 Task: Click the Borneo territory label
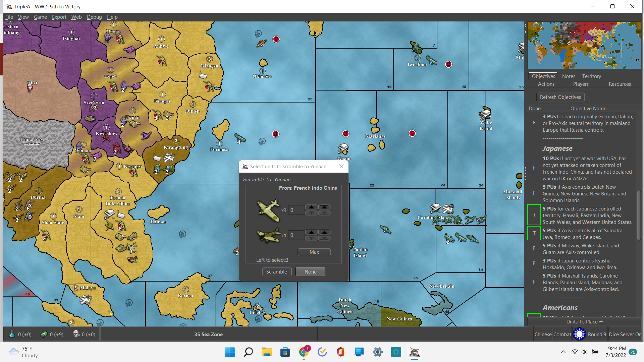coord(185,296)
